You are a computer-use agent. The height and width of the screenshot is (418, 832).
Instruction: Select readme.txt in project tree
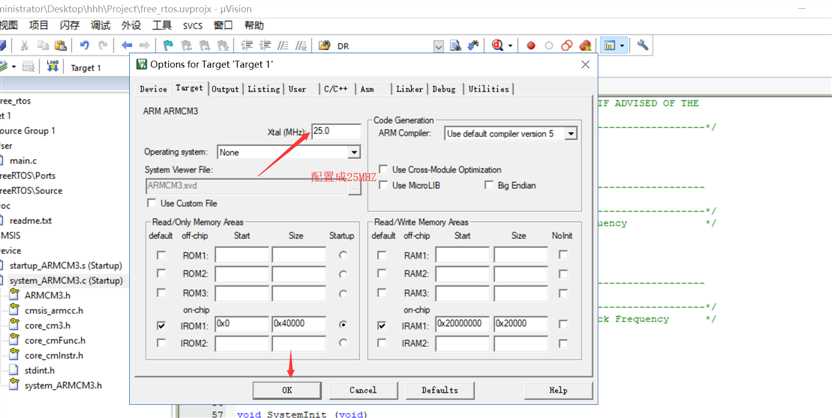click(30, 221)
